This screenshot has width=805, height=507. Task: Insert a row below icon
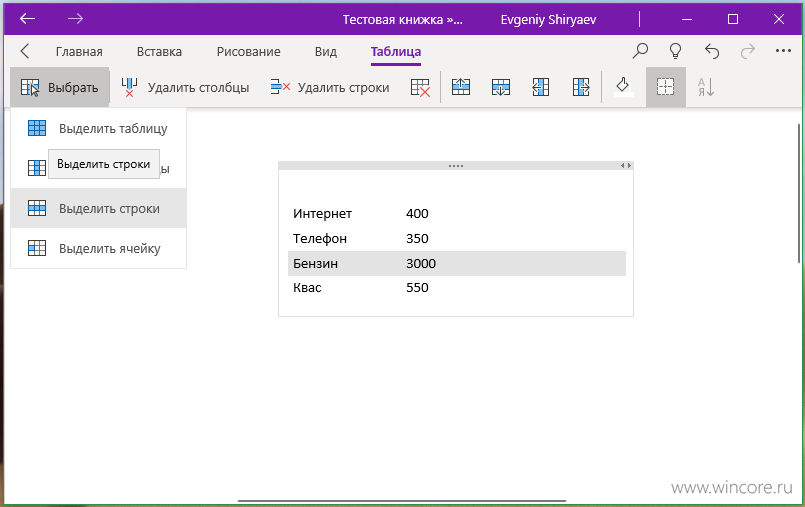point(501,87)
